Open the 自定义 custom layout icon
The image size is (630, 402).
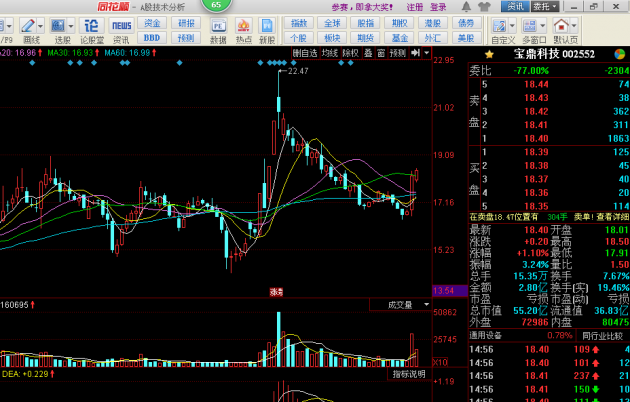(502, 29)
